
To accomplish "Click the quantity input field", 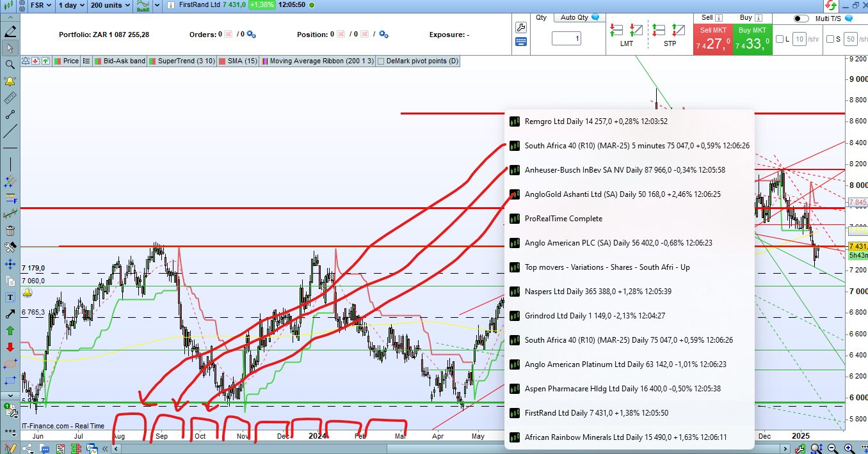I will [x=566, y=39].
